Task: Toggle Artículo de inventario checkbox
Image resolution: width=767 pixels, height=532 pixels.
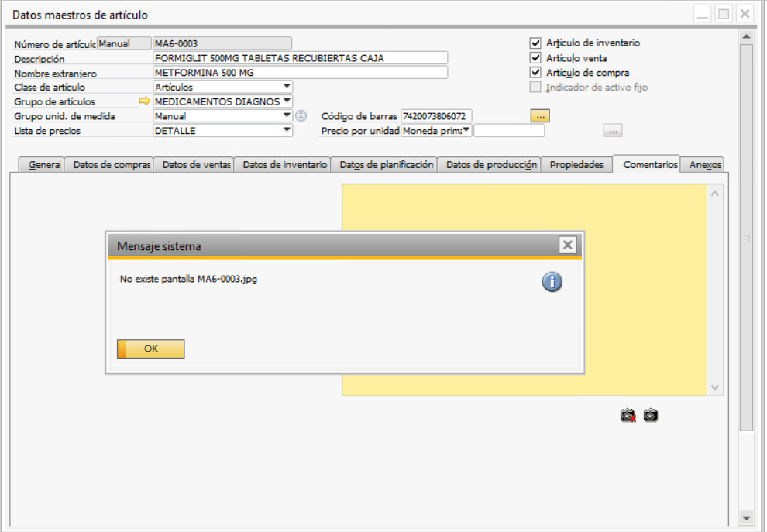Action: (x=535, y=43)
